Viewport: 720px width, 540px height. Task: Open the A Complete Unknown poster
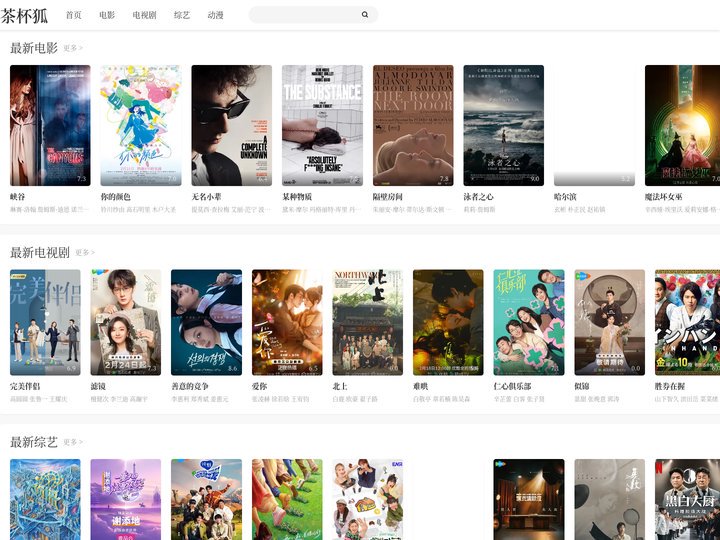(x=231, y=125)
